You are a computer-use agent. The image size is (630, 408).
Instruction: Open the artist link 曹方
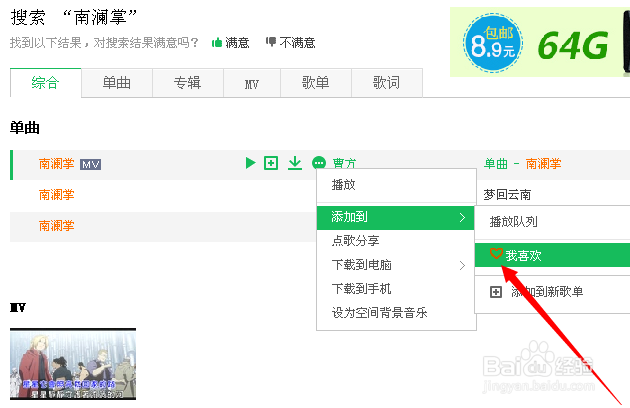(345, 163)
